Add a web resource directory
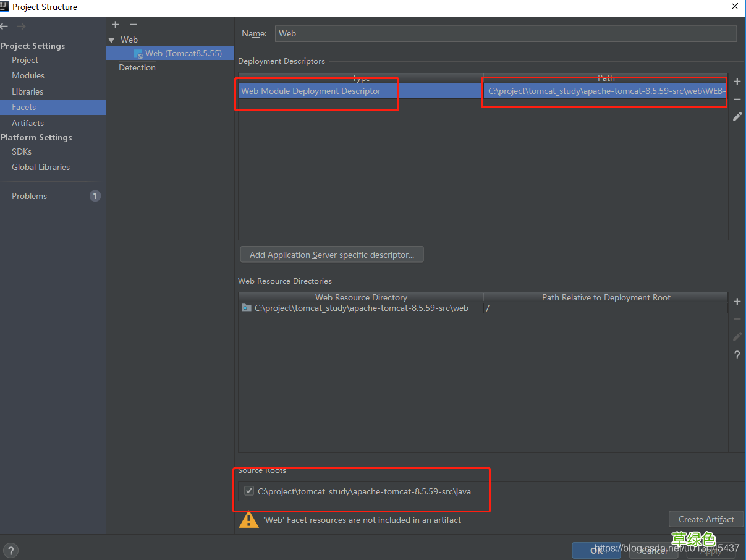This screenshot has height=560, width=746. pos(737,302)
